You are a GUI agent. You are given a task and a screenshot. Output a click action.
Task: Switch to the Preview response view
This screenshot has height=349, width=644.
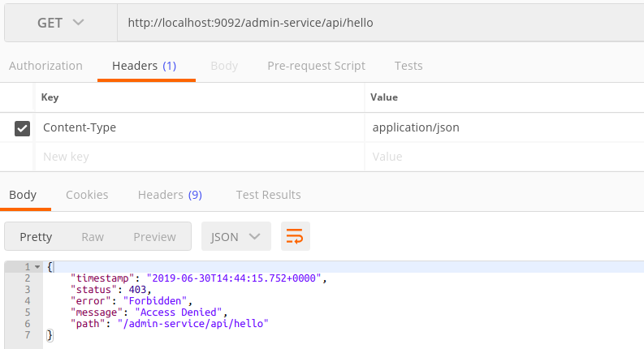[154, 237]
